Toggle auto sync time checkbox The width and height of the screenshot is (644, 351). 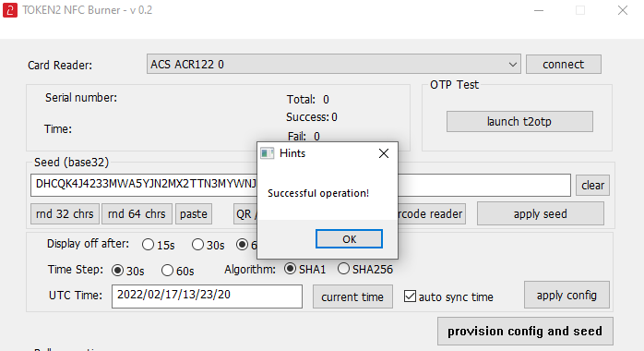pos(410,296)
